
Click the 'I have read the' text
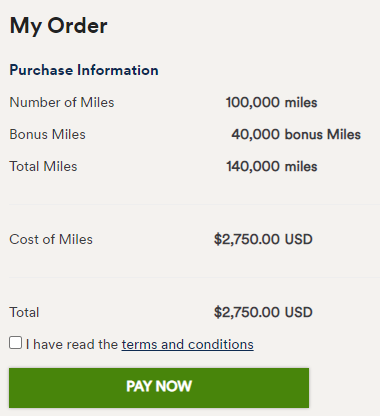coord(72,344)
